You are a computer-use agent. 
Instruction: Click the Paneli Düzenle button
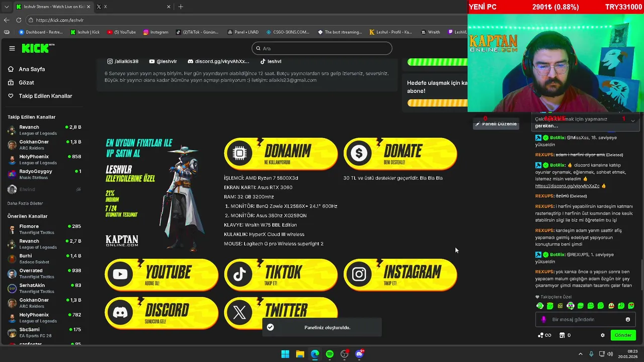[496, 124]
